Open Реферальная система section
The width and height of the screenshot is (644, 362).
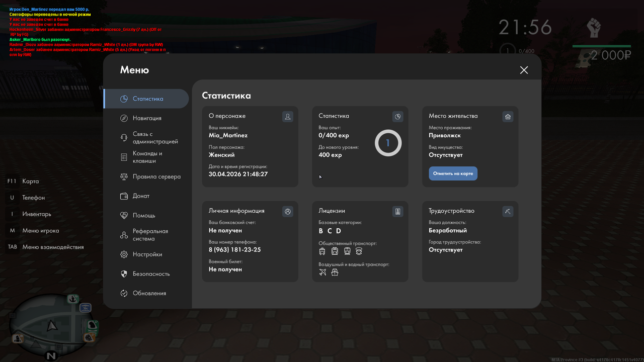click(146, 235)
